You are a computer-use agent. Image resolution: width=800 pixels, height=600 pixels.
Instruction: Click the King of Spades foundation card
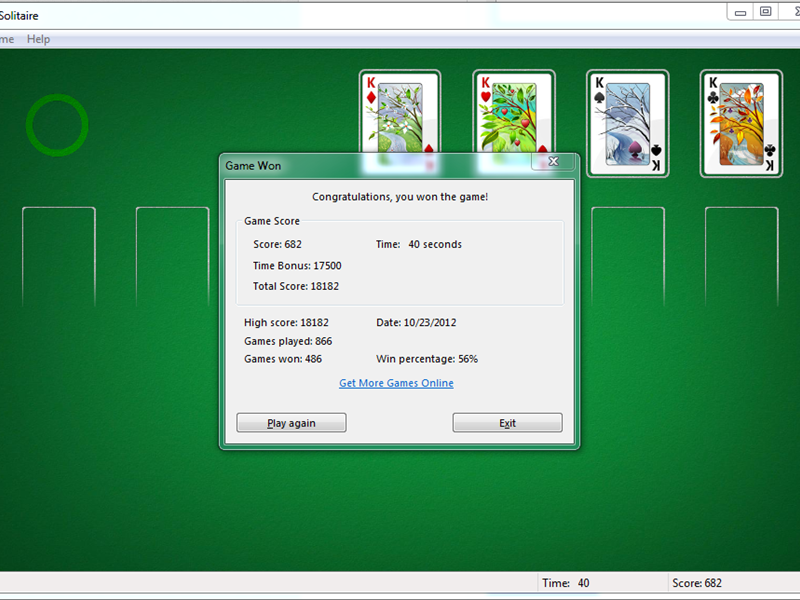(x=628, y=123)
